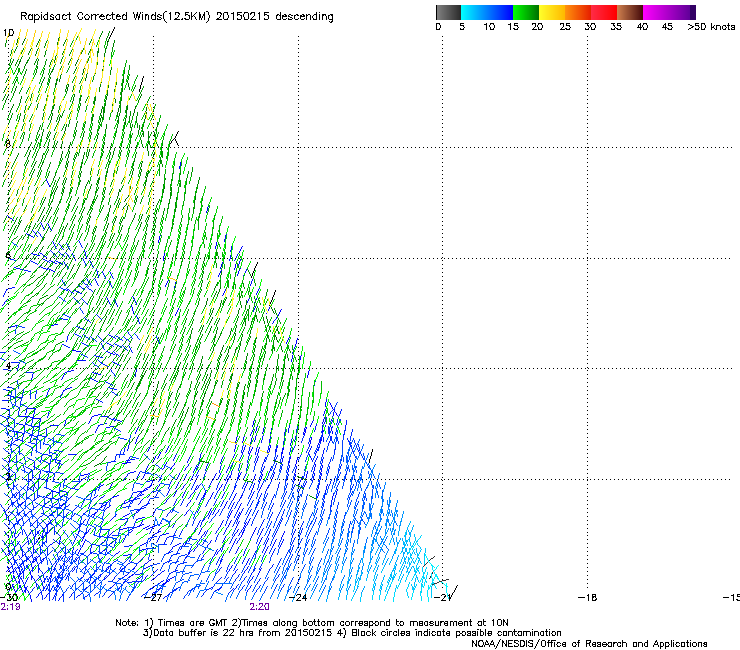Click the NOAA/NESDIS credit text
740x650 pixels.
(589, 644)
